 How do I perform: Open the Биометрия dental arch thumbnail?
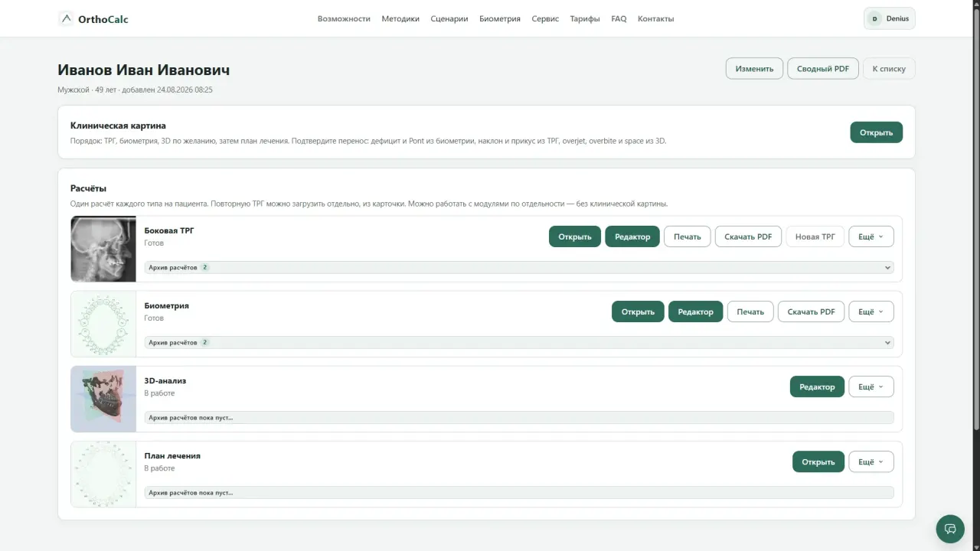pyautogui.click(x=103, y=324)
